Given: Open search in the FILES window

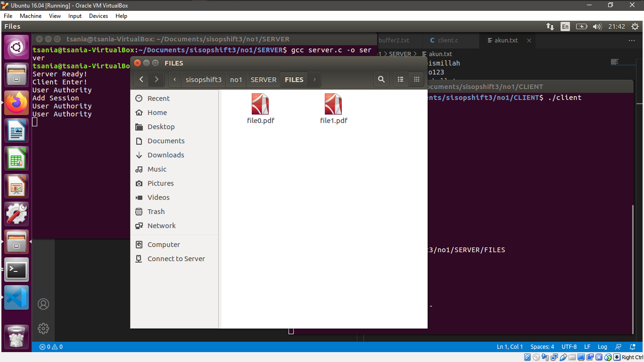Looking at the screenshot, I should [x=381, y=79].
